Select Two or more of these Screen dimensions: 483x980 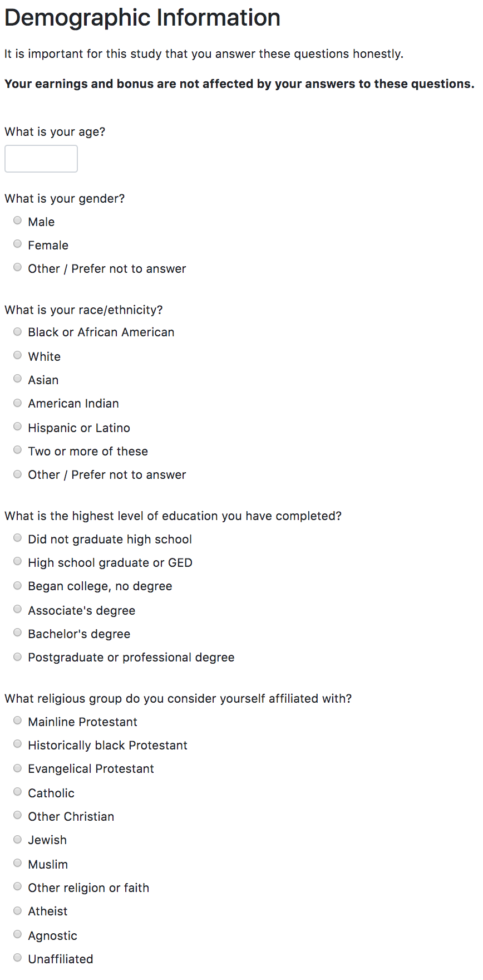18,450
